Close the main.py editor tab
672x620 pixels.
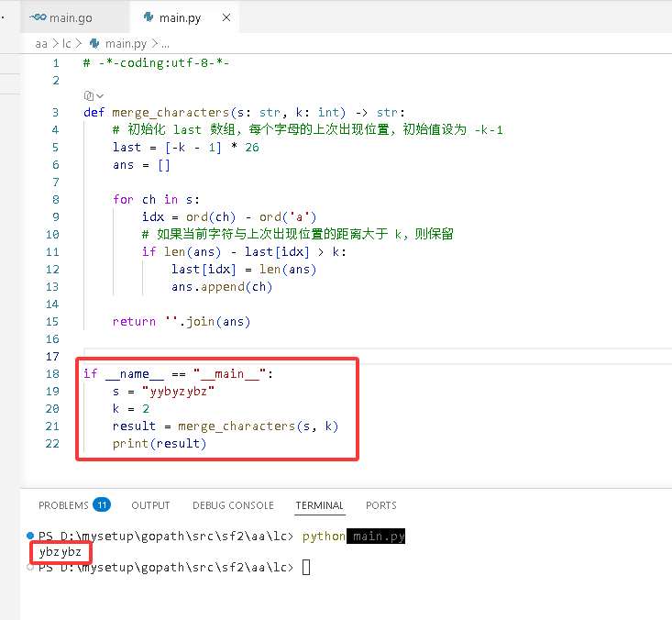coord(226,17)
